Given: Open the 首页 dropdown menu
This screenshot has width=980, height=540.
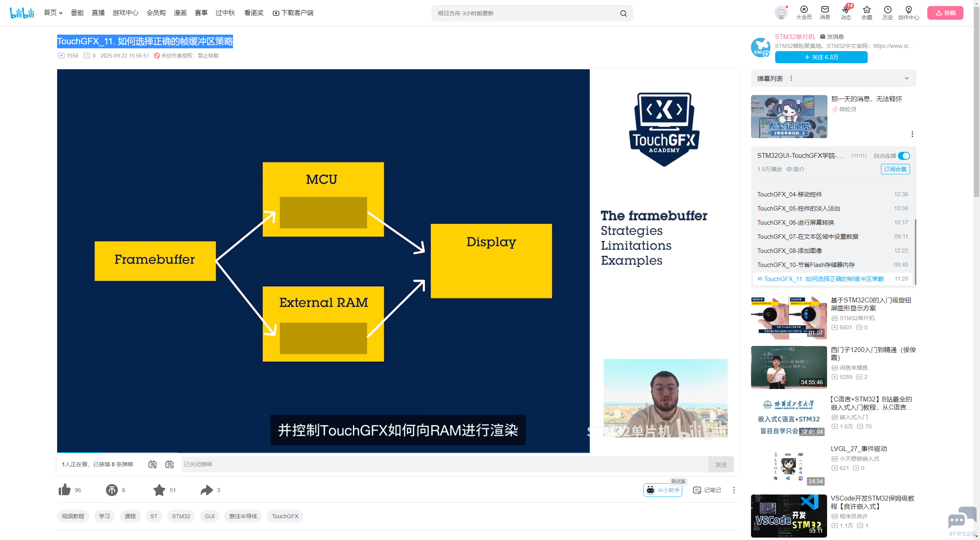Looking at the screenshot, I should click(x=53, y=13).
